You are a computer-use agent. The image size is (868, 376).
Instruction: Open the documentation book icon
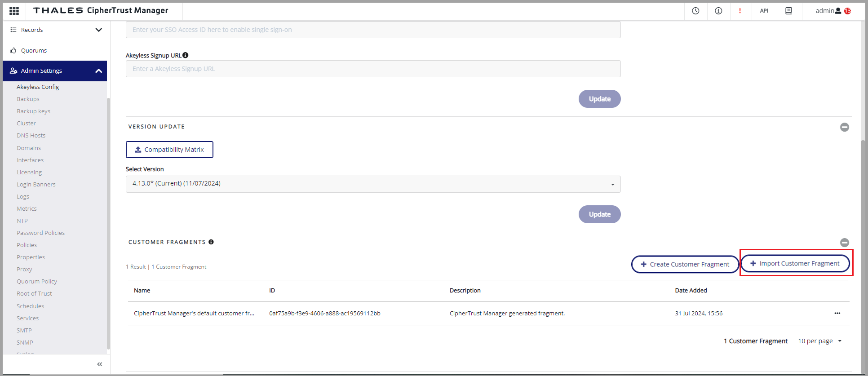(788, 11)
